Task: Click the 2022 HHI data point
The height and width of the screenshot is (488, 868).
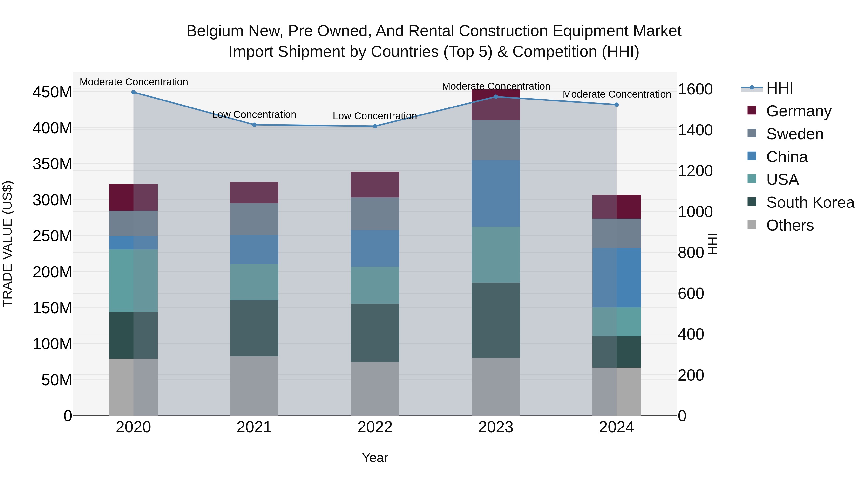Action: (x=375, y=126)
